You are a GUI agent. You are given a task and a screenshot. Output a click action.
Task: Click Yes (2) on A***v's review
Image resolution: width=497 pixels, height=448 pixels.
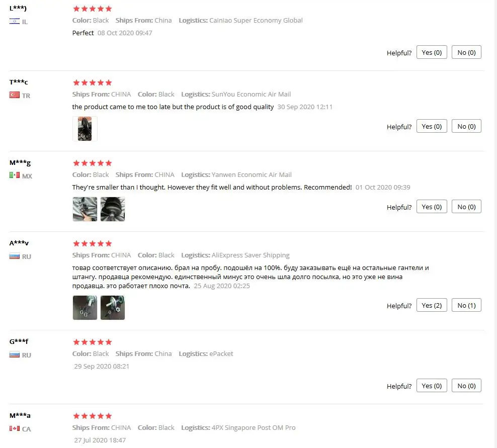pyautogui.click(x=432, y=305)
